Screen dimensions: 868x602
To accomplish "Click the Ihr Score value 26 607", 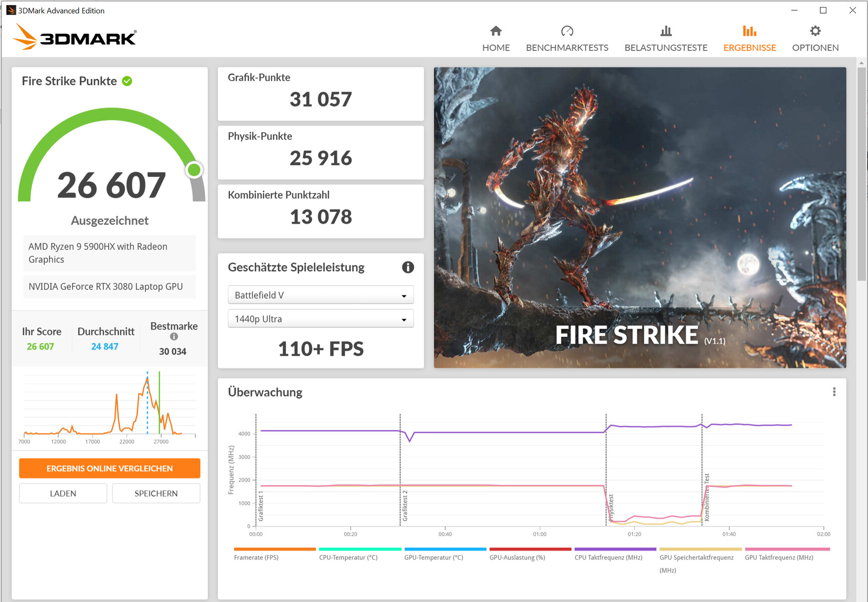I will coord(40,347).
